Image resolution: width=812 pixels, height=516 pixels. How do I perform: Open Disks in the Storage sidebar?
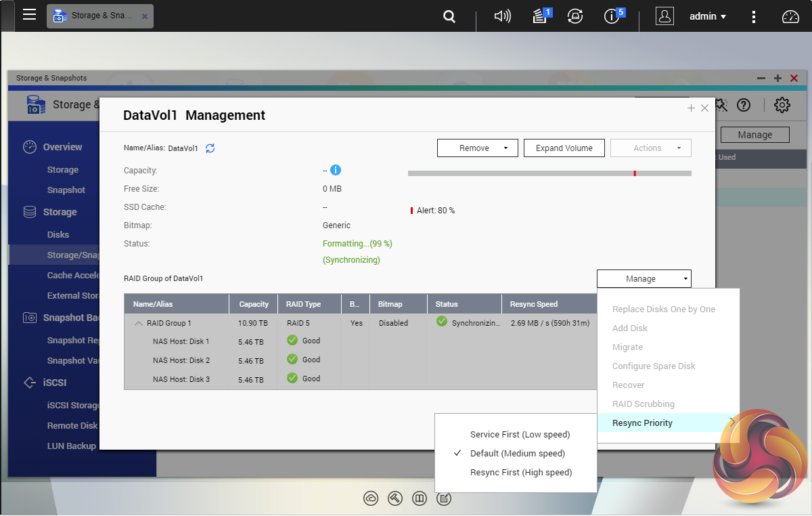click(58, 235)
